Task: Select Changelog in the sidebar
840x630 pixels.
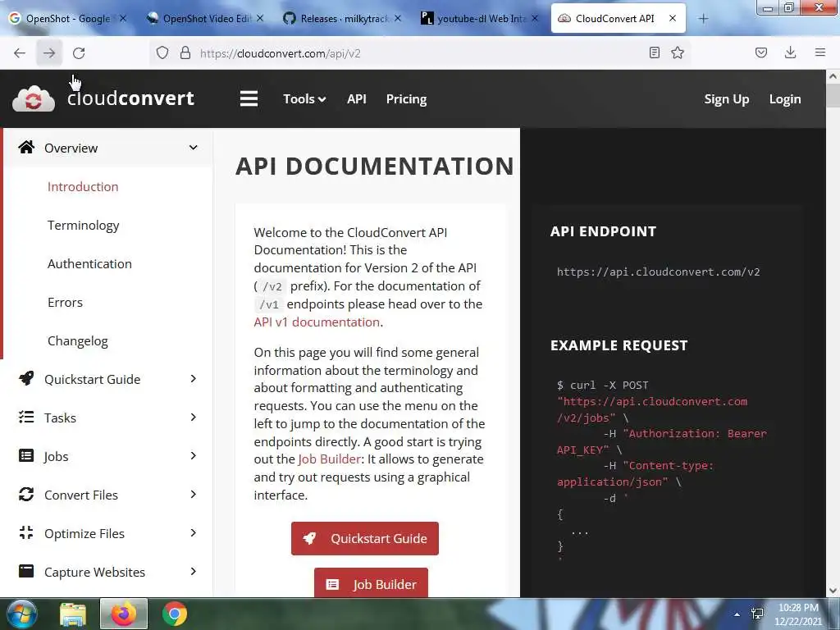Action: (78, 340)
